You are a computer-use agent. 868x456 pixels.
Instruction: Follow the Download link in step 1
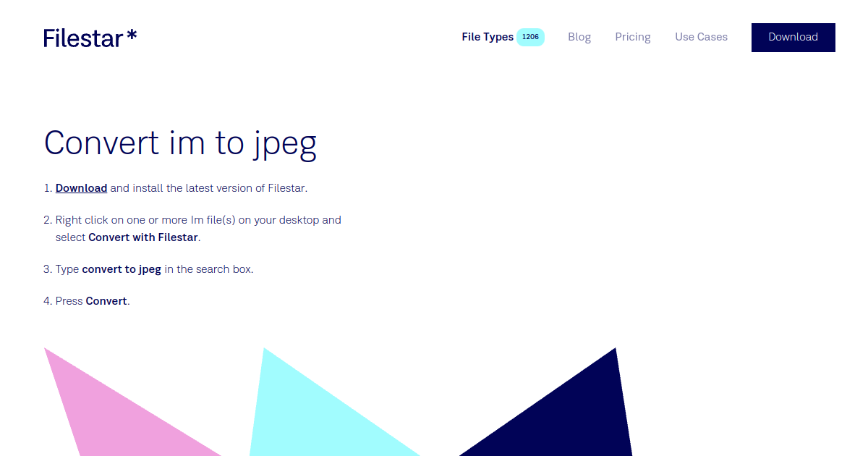click(81, 188)
